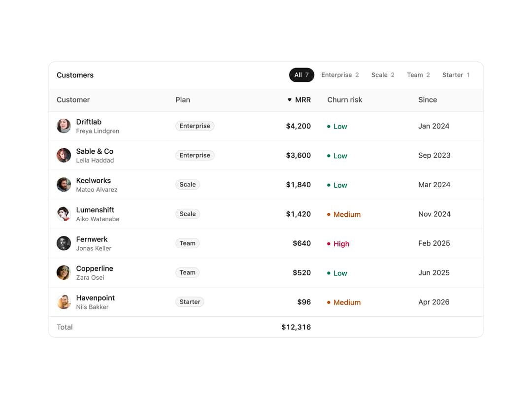Image resolution: width=532 pixels, height=399 pixels.
Task: Click the MRR column header label
Action: 303,100
